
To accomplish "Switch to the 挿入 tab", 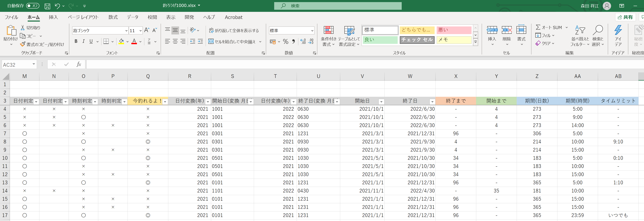I will tap(53, 17).
